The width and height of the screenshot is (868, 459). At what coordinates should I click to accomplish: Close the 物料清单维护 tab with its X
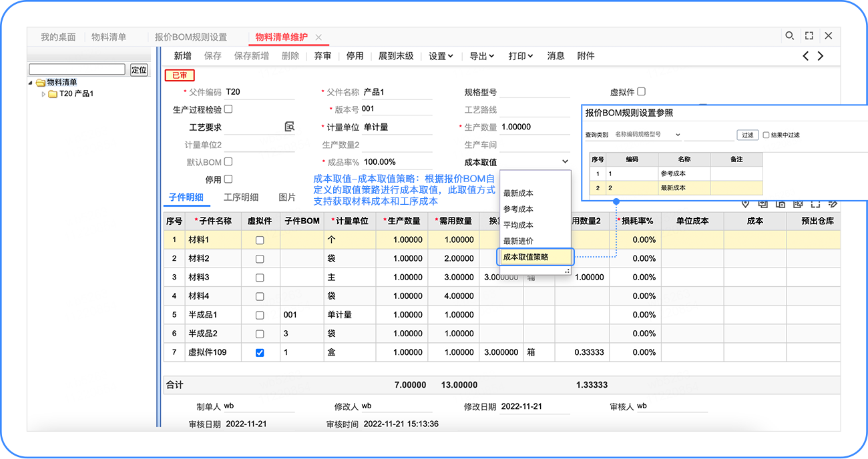click(318, 37)
